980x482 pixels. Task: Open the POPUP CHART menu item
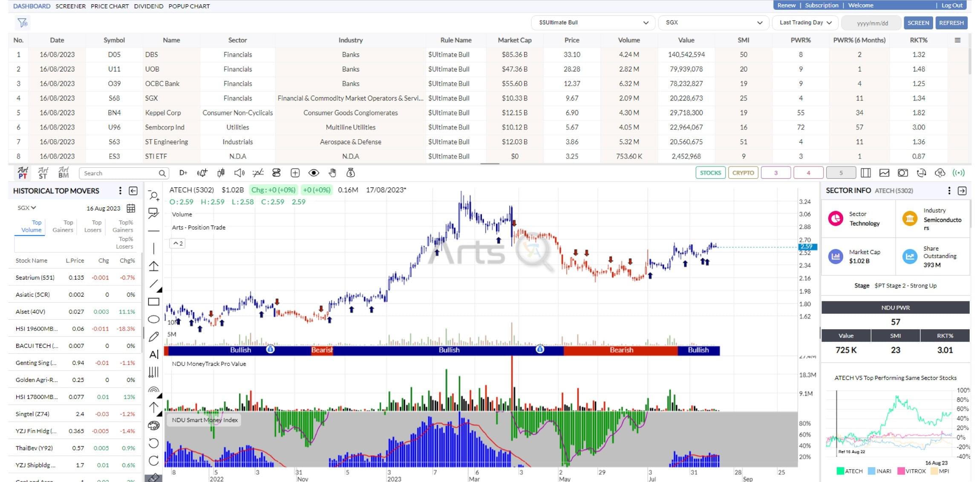189,6
